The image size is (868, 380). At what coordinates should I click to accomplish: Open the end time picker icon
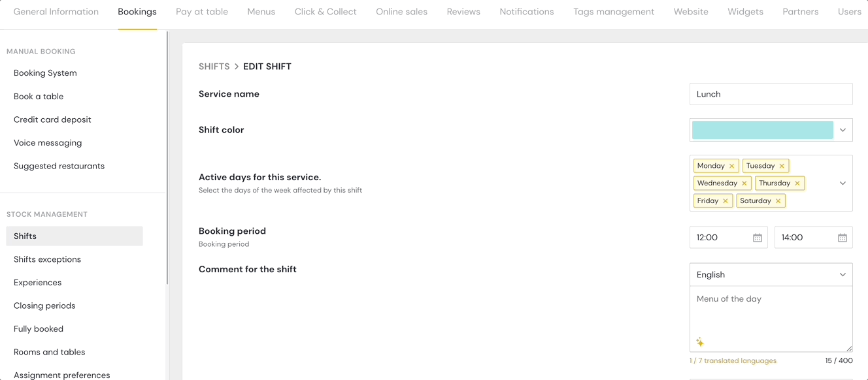pos(842,238)
